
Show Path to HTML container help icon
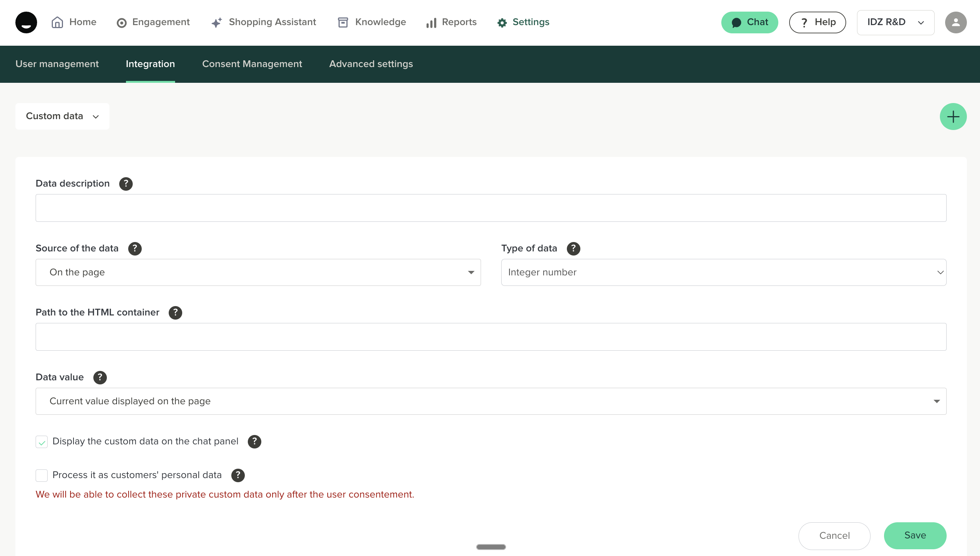[175, 313]
